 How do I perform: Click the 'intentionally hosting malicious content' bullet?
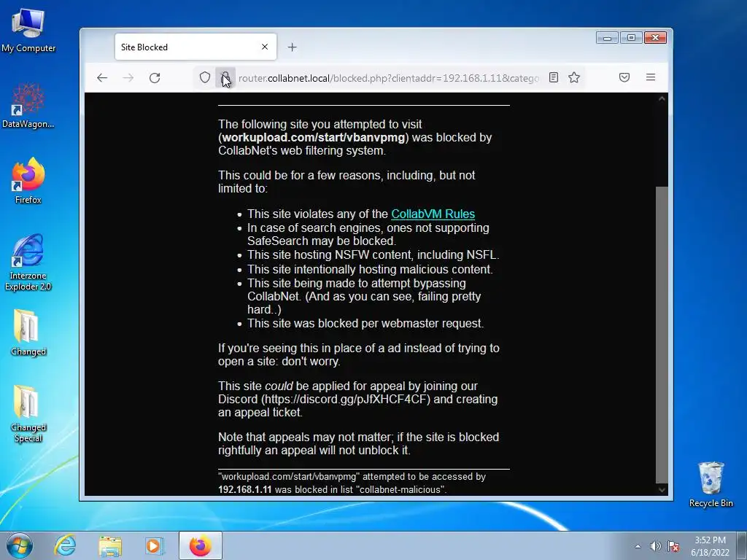click(x=370, y=270)
